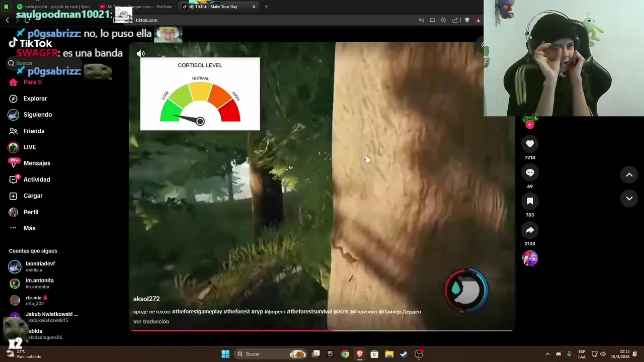644x362 pixels.
Task: Open a new browser tab
Action: [266, 7]
